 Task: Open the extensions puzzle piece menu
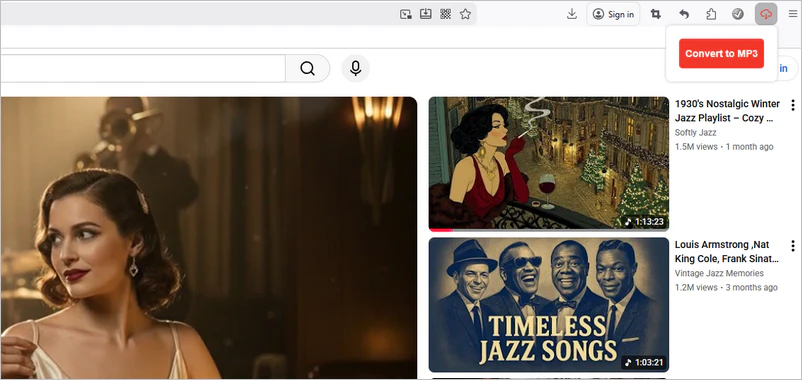click(711, 14)
